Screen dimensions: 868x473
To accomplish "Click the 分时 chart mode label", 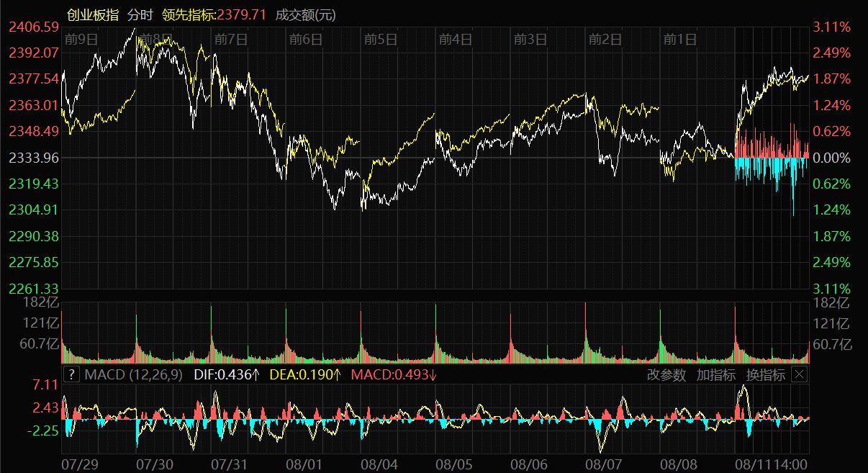I will click(x=139, y=14).
